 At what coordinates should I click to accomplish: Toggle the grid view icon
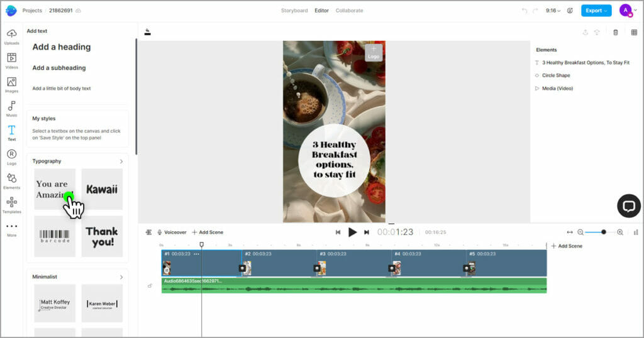point(634,33)
